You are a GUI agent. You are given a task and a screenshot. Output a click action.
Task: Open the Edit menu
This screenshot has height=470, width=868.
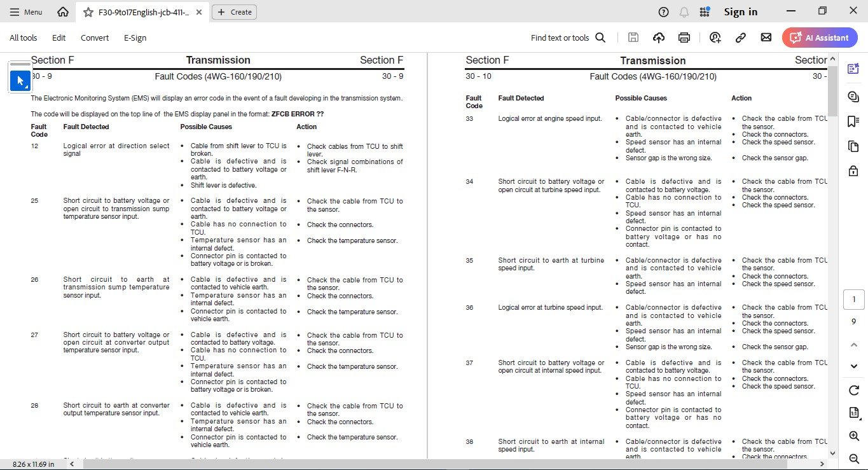(x=59, y=38)
